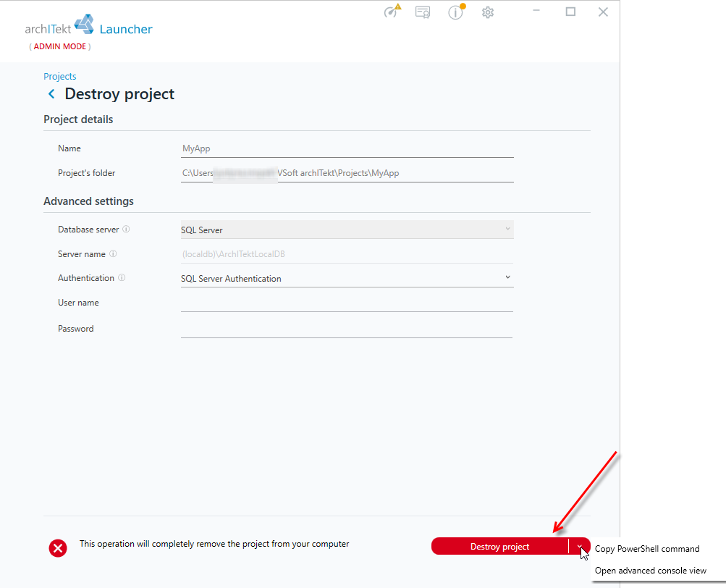Viewport: 726px width, 588px height.
Task: Click the back arrow beside Destroy project
Action: 51,94
